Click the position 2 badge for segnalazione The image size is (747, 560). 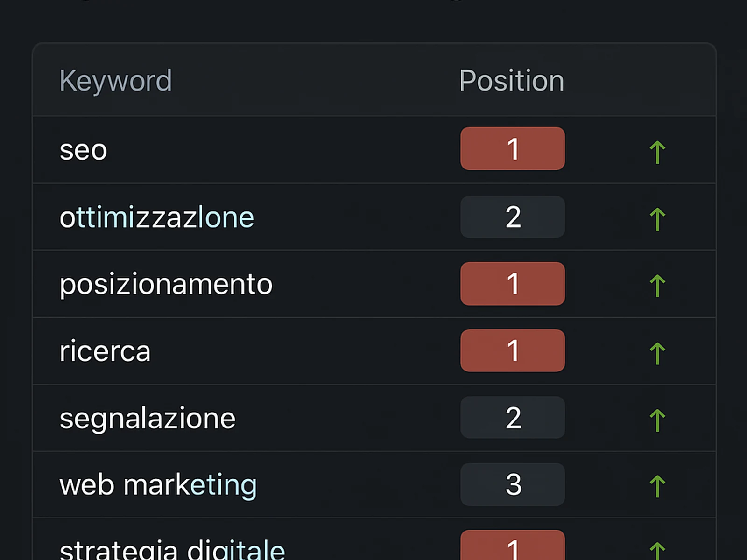pyautogui.click(x=513, y=417)
